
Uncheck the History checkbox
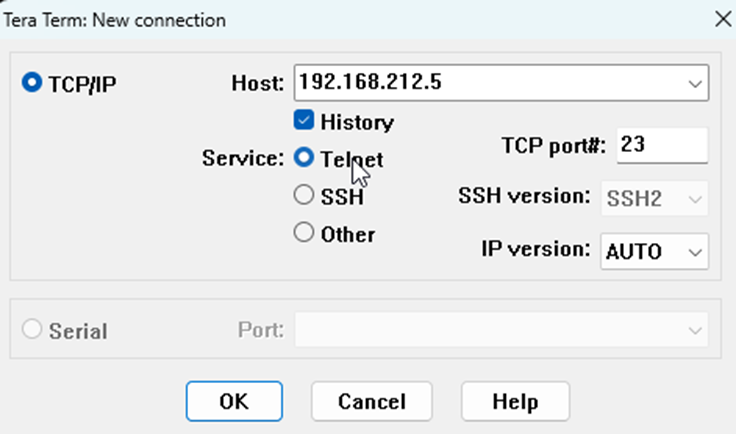pyautogui.click(x=304, y=120)
